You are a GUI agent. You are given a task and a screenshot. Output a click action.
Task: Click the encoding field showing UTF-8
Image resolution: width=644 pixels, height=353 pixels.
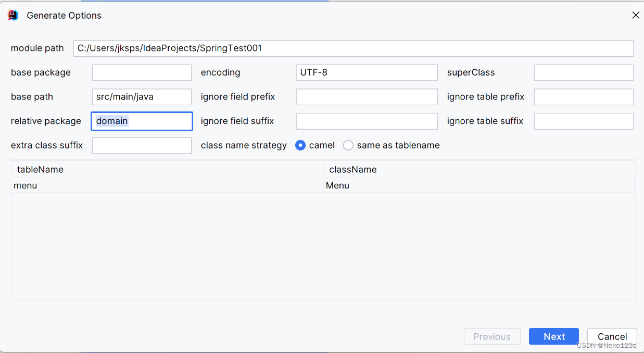[x=367, y=72]
